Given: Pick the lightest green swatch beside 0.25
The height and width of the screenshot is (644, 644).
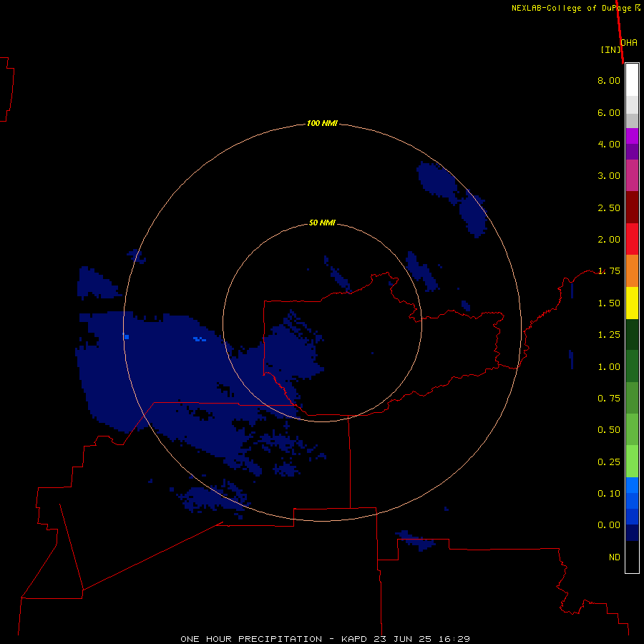Looking at the screenshot, I should pyautogui.click(x=632, y=462).
